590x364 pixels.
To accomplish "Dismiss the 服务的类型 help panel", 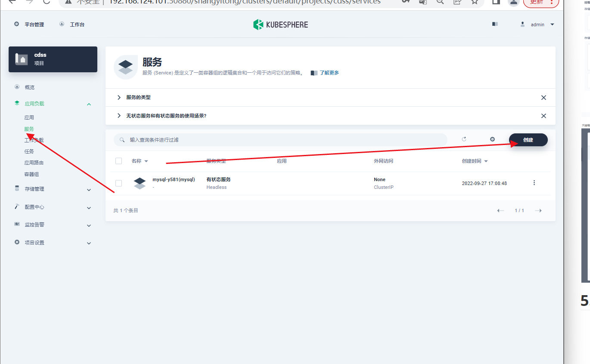I will click(543, 98).
